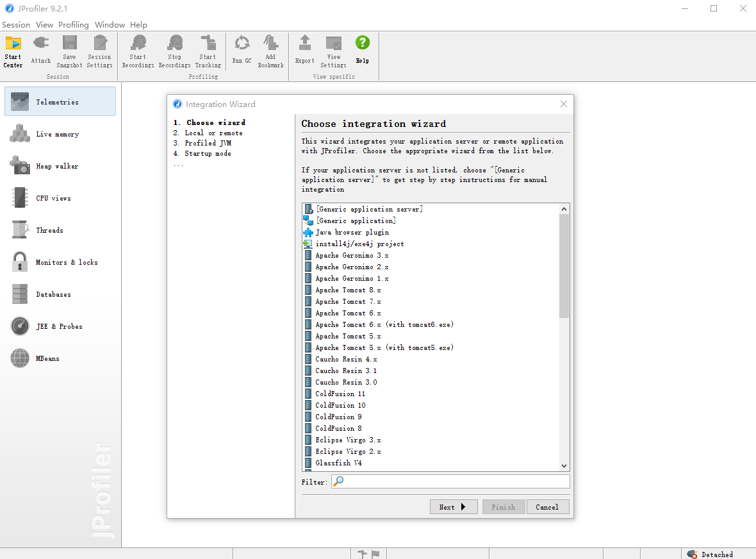Select the Heap walker camera icon

[x=20, y=166]
